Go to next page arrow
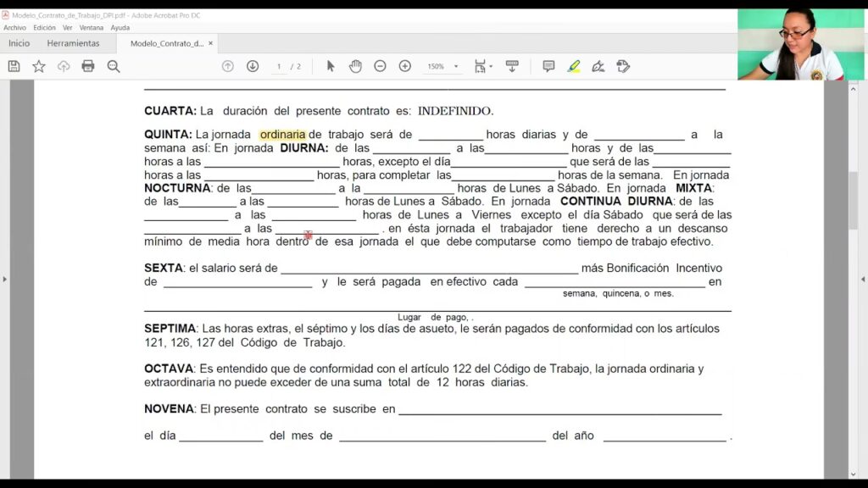This screenshot has height=488, width=868. (253, 66)
